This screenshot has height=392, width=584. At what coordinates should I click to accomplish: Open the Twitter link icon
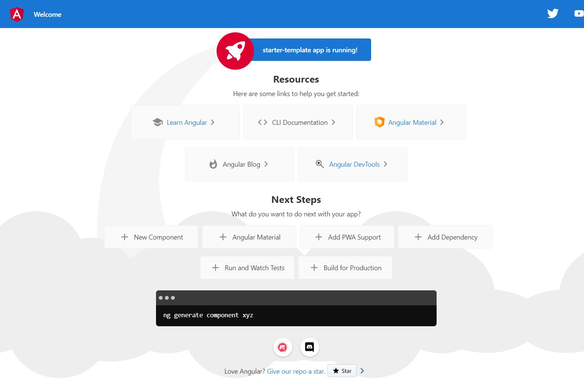click(x=553, y=13)
